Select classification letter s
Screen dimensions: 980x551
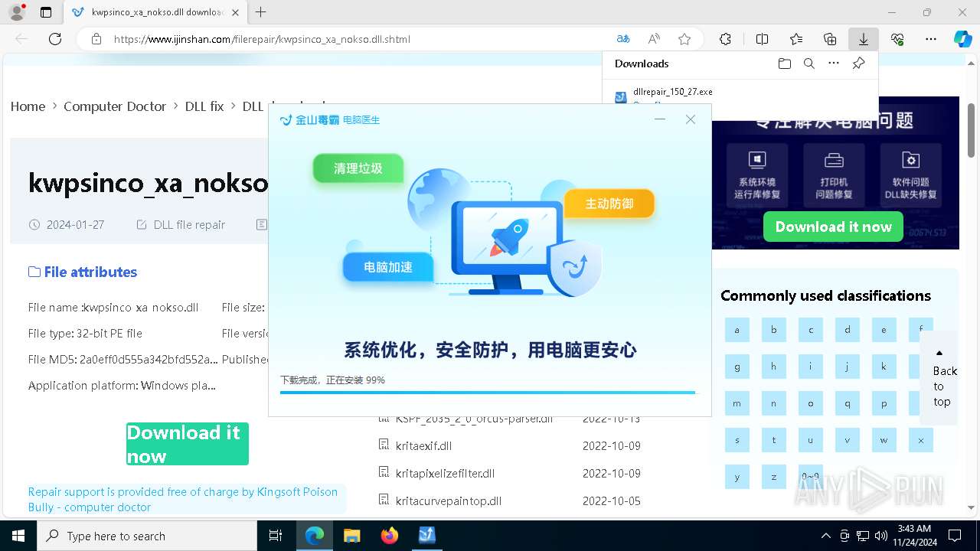[x=737, y=440]
